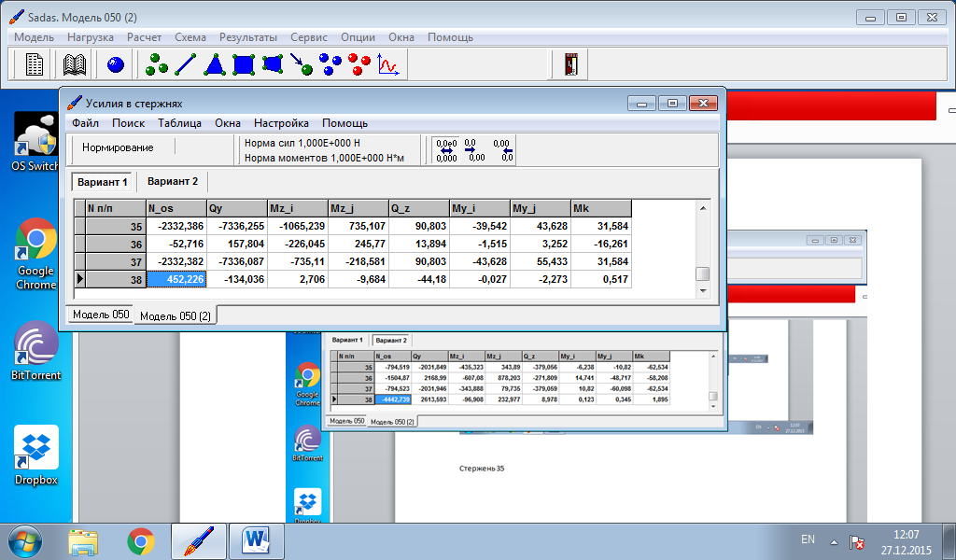
Task: Click the document sheet icon in main toolbar
Action: 35,64
